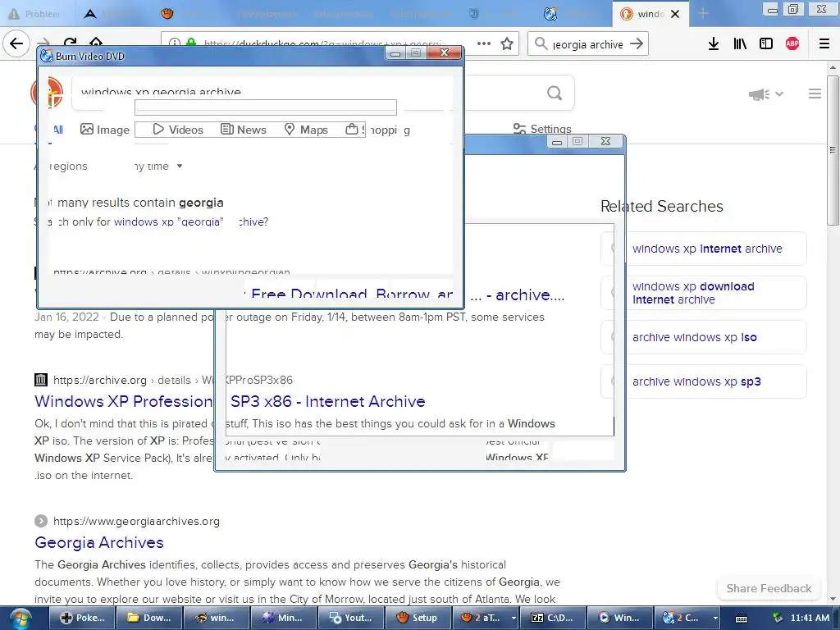
Task: Show Images search results
Action: 105,130
